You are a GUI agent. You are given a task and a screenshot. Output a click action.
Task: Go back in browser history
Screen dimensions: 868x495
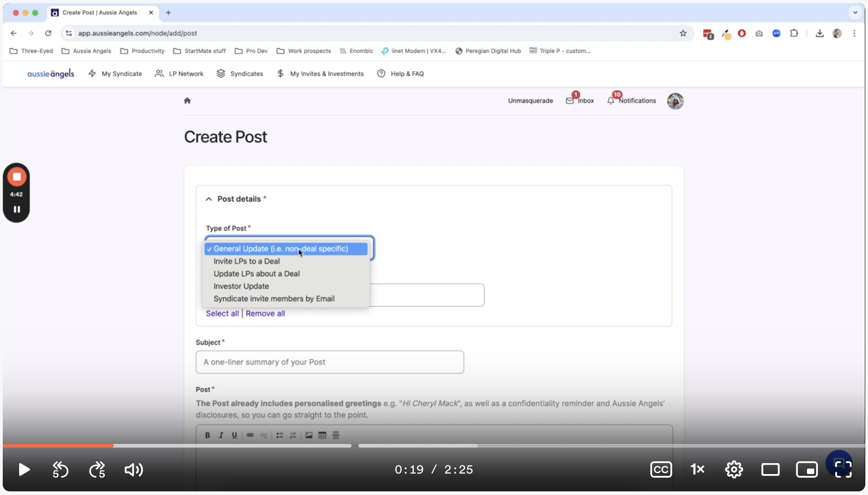(x=14, y=33)
